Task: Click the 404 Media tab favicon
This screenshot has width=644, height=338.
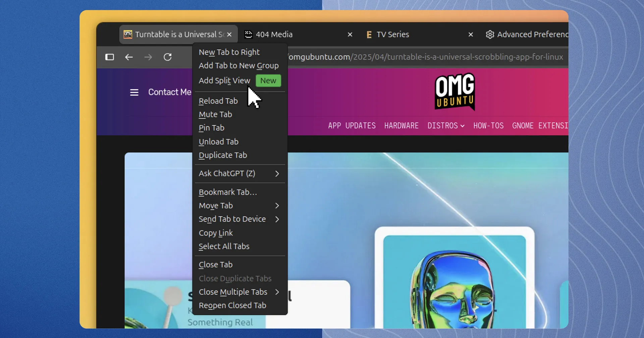Action: pos(248,34)
